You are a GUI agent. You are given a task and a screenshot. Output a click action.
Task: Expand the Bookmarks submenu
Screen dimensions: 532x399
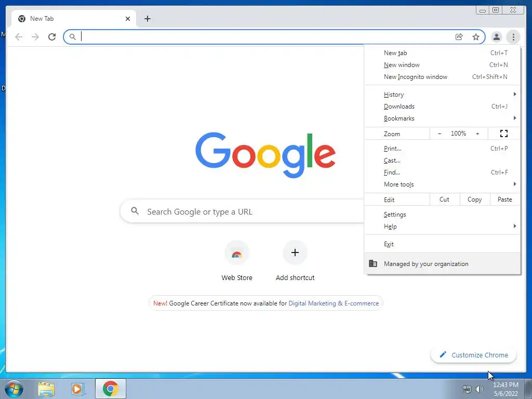click(443, 118)
